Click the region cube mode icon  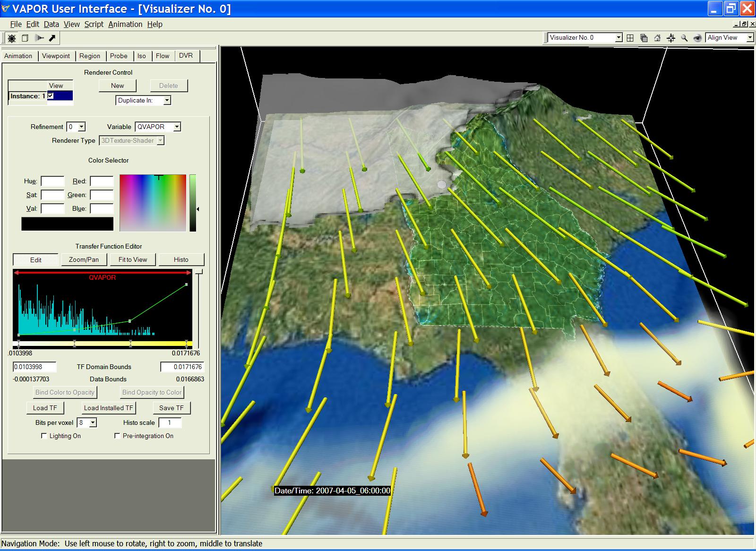26,38
